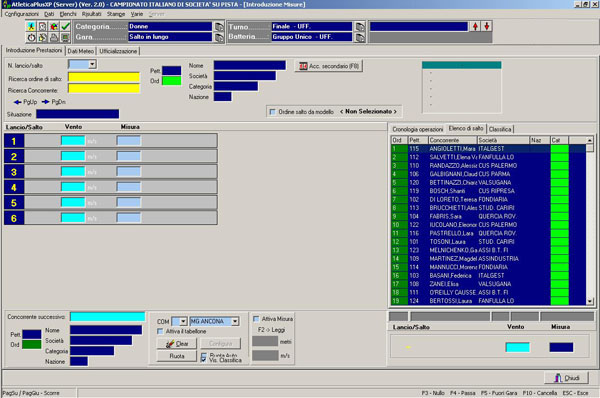600x398 pixels.
Task: Click the Vento field for jump 3
Action: (73, 171)
